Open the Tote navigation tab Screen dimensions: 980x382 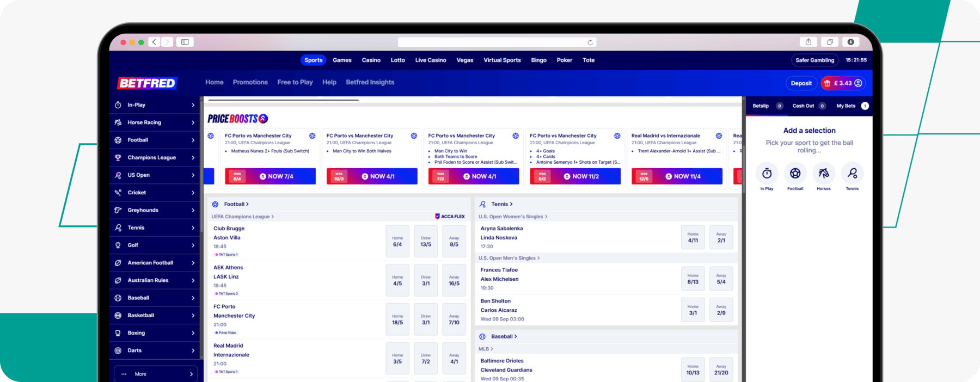(589, 60)
